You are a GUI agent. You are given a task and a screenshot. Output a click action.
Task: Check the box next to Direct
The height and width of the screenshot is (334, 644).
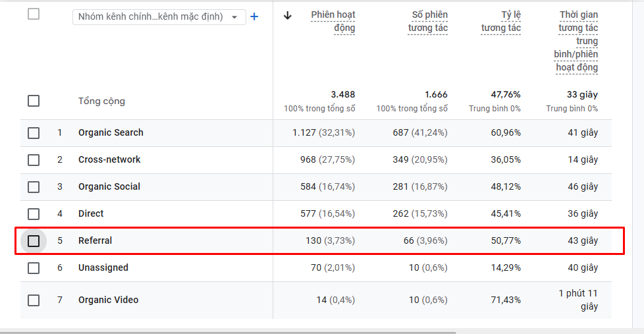[34, 214]
